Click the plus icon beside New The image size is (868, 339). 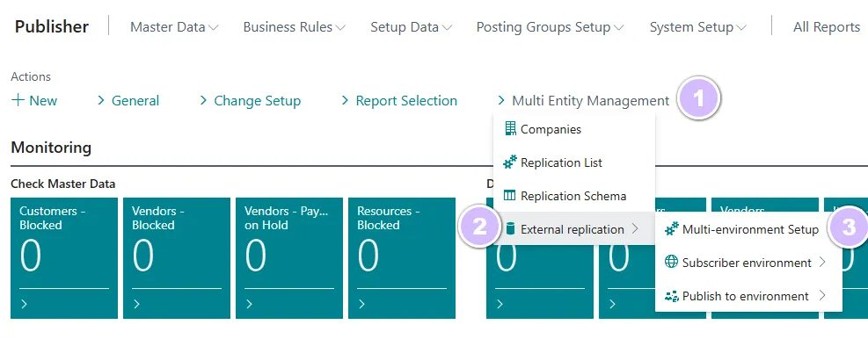(x=18, y=100)
